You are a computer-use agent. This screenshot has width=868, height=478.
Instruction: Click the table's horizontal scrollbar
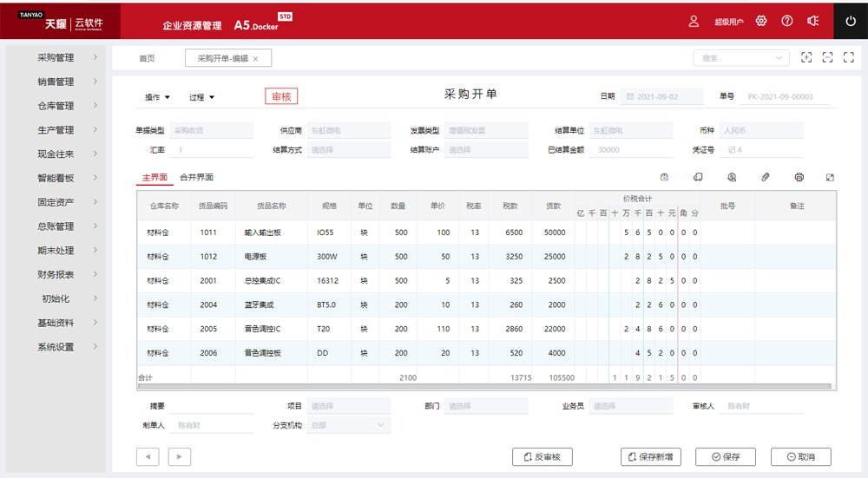point(483,387)
